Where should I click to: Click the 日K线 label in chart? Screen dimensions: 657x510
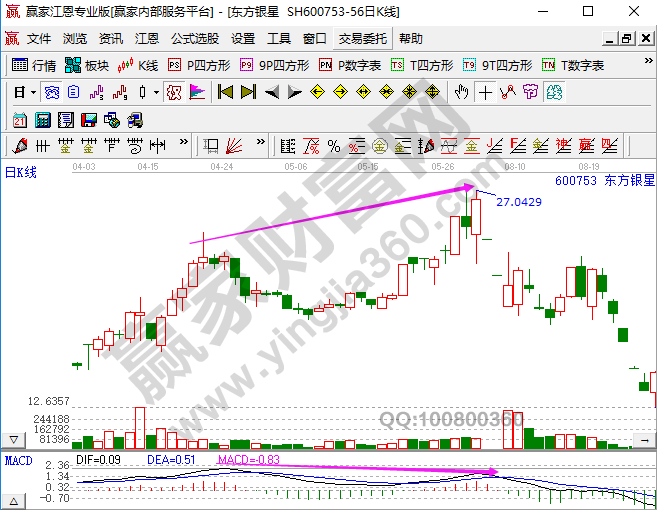(20, 172)
